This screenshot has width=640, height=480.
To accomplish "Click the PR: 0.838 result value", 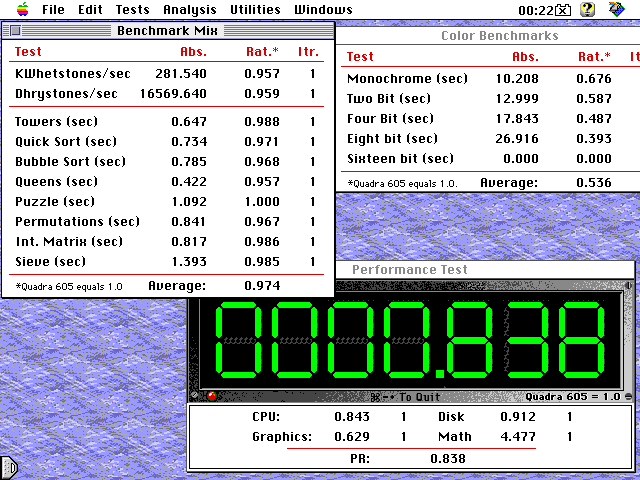I will tap(448, 459).
